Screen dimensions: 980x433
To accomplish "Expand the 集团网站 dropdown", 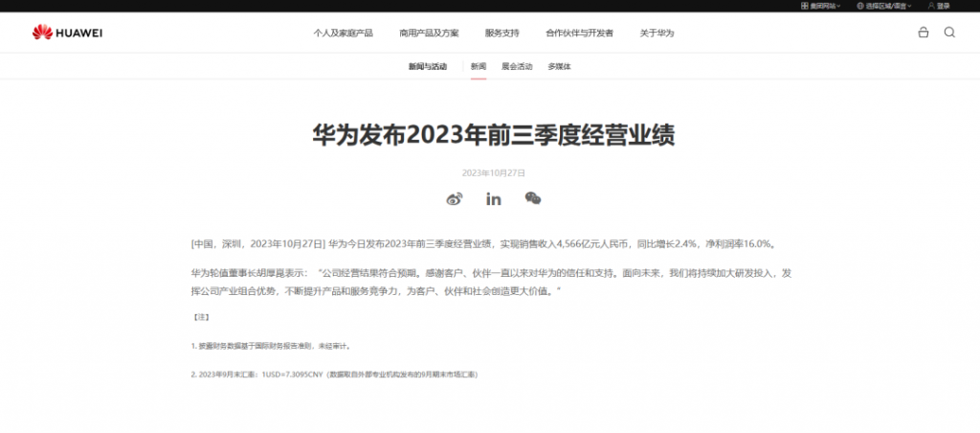I will point(820,6).
